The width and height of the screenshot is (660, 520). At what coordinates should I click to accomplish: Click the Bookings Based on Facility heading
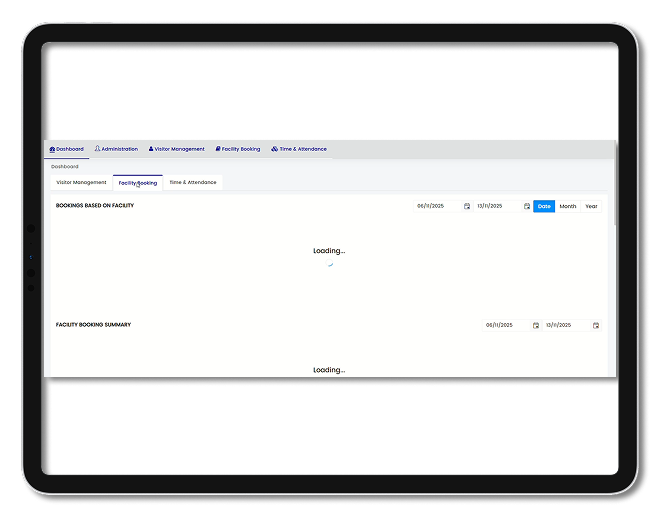pyautogui.click(x=95, y=205)
